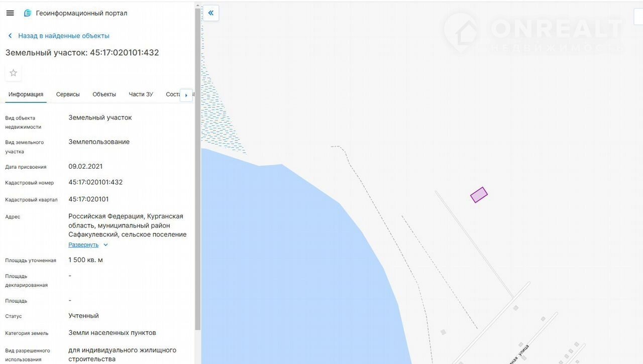
Task: Open the Объекты tab
Action: coord(104,94)
